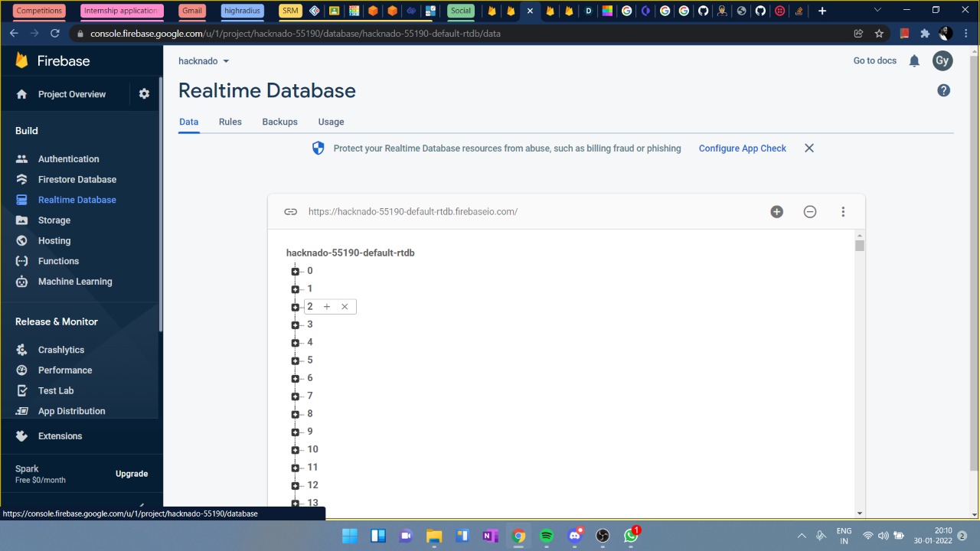Expand database node 2

296,307
